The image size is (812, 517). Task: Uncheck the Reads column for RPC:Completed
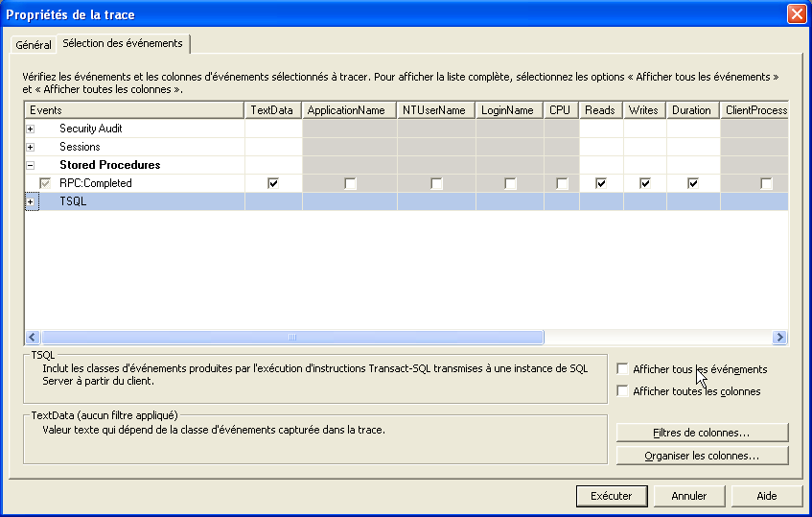click(x=601, y=183)
